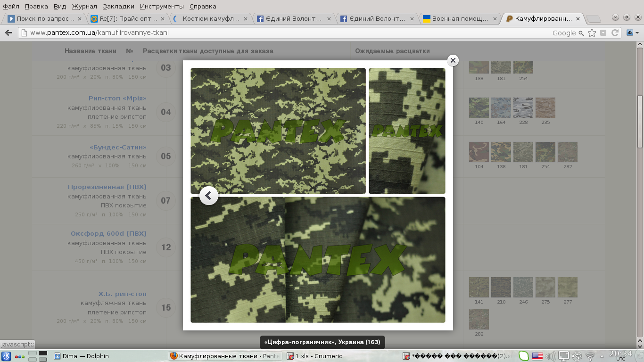The height and width of the screenshot is (362, 644).
Task: Click the page's vertical scrollbar thumb
Action: pos(640,122)
